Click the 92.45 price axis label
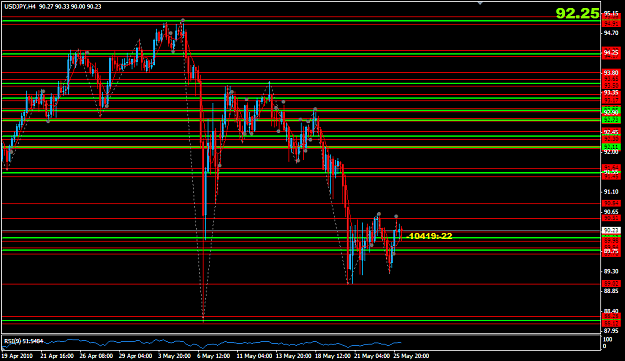The image size is (625, 361). (x=611, y=132)
